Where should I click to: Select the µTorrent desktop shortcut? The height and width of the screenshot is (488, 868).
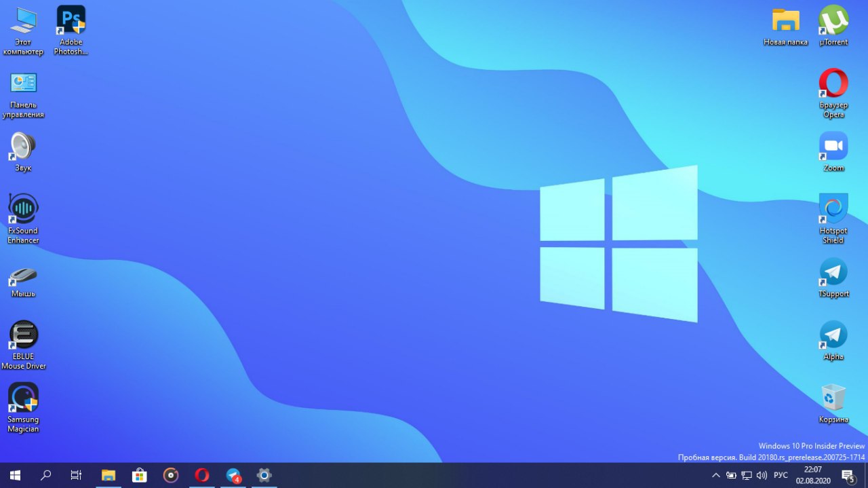833,26
